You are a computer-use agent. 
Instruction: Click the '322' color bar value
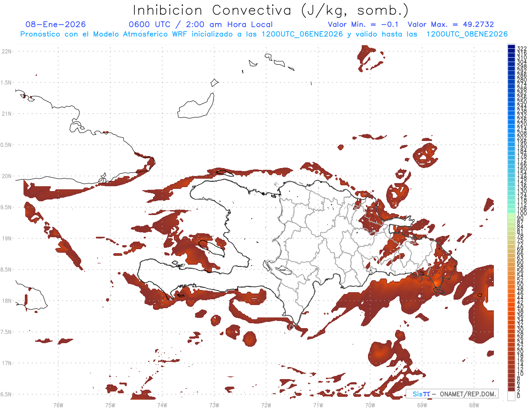522,48
